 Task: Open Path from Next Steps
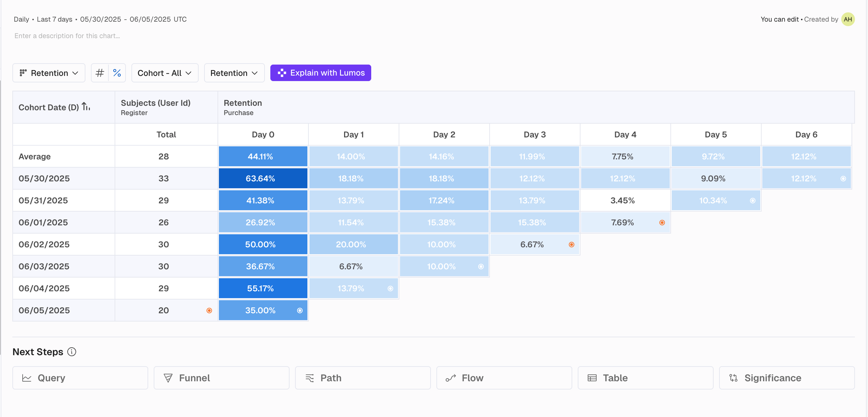[363, 378]
